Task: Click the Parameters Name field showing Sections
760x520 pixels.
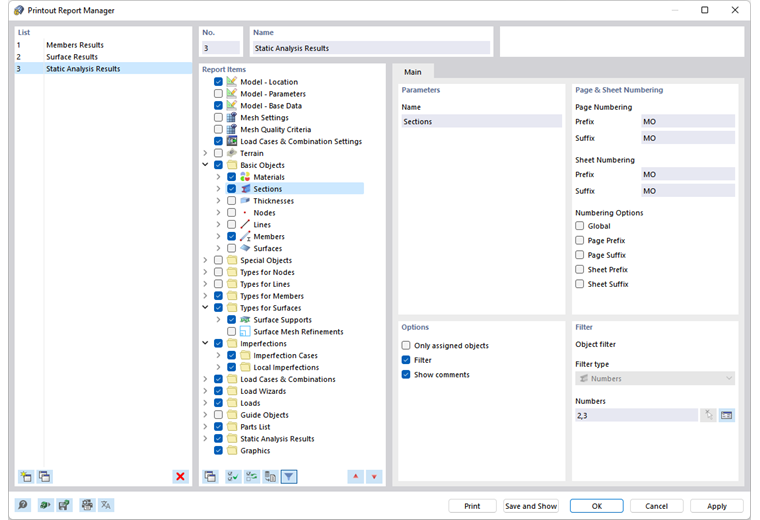Action: (x=481, y=122)
